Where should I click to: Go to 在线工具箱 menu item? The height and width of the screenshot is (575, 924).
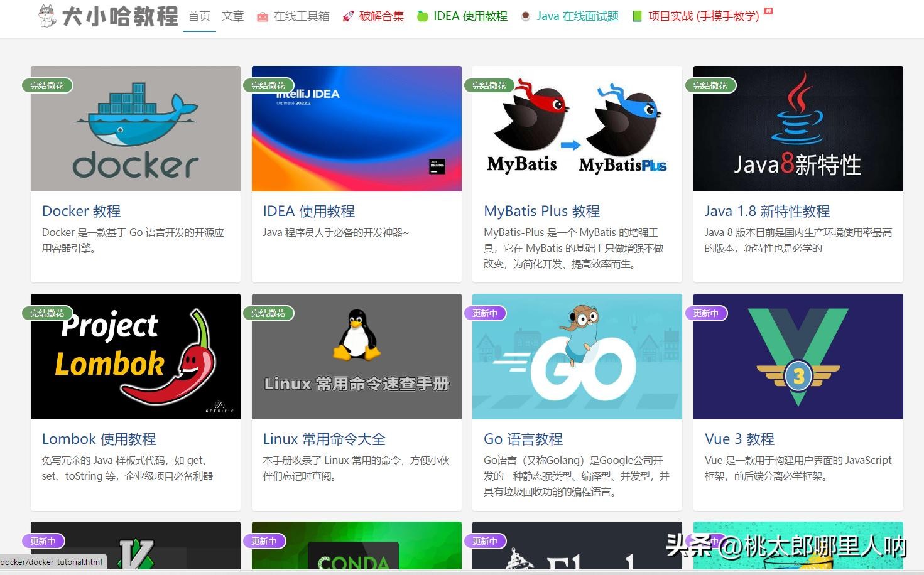302,16
